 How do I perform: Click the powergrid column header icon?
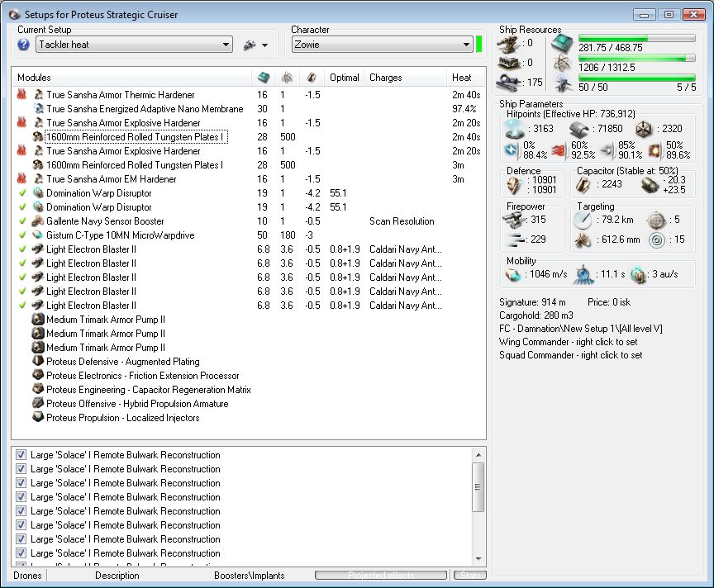click(287, 78)
